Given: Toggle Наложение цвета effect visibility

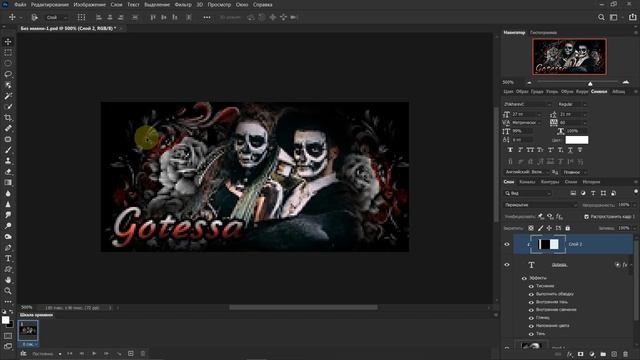Looking at the screenshot, I should click(531, 326).
